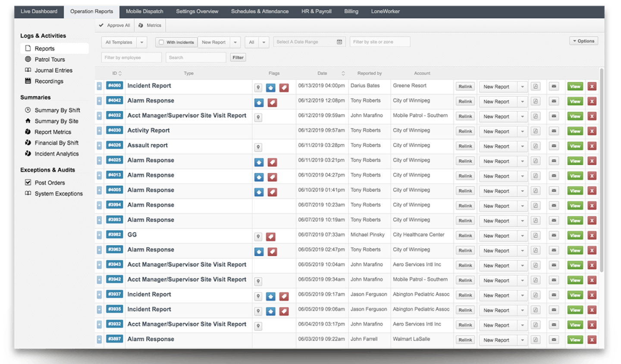
Task: Download PDF for report #4060
Action: pyautogui.click(x=536, y=86)
